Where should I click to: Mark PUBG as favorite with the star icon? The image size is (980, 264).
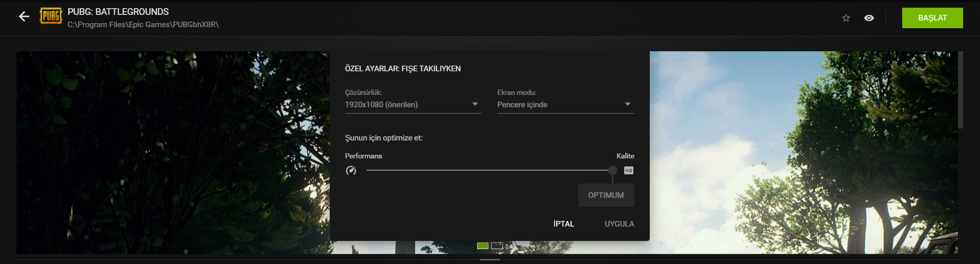tap(846, 18)
